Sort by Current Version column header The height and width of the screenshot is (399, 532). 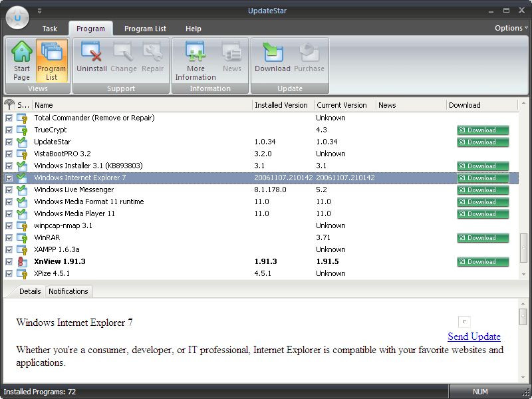tap(345, 105)
